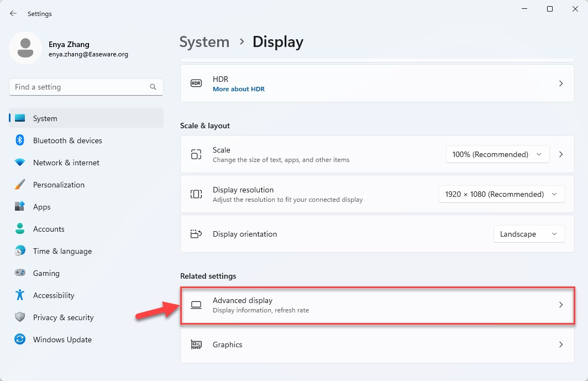The width and height of the screenshot is (588, 381).
Task: Click System in the breadcrumb
Action: click(204, 41)
